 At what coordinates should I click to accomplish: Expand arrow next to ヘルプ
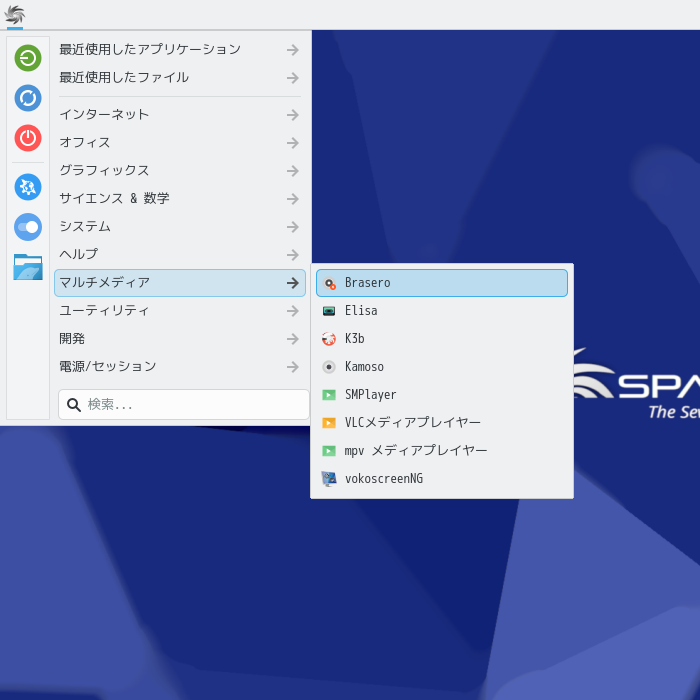click(x=293, y=254)
